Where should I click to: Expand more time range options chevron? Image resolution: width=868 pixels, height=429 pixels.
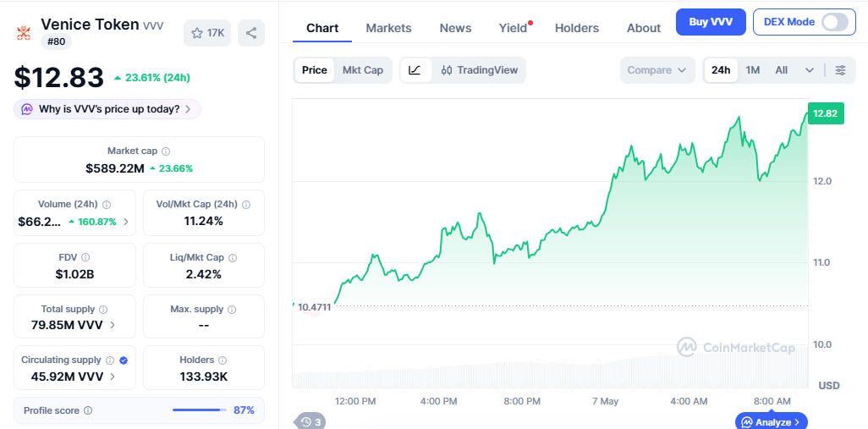pyautogui.click(x=810, y=70)
